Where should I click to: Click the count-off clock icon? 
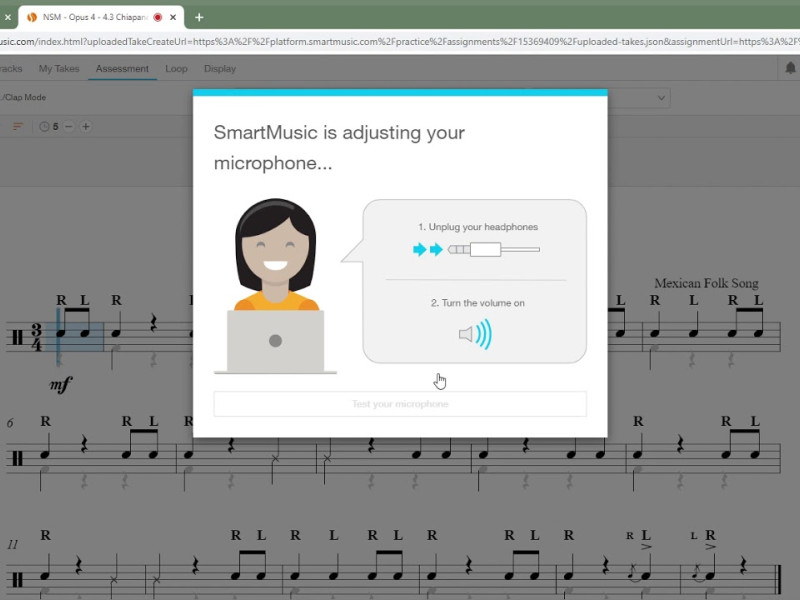click(x=44, y=127)
